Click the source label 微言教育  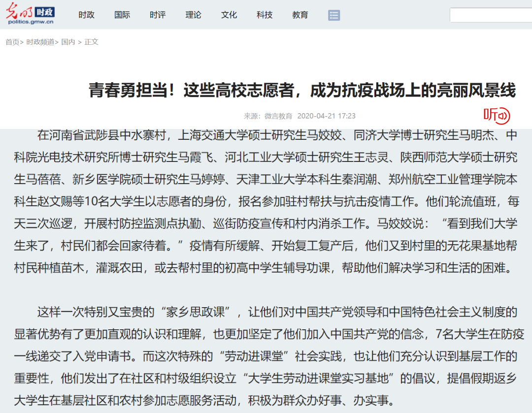[x=278, y=116]
